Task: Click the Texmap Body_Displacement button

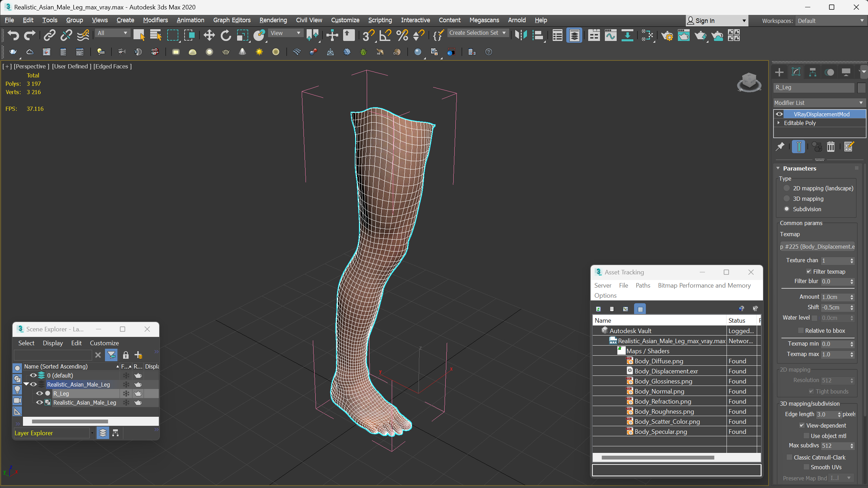Action: pyautogui.click(x=817, y=247)
